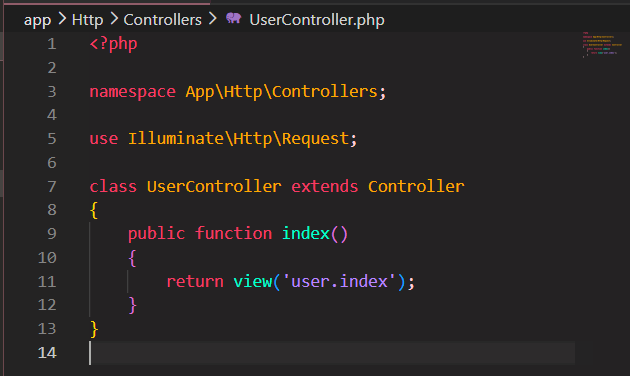
Task: Click the purple opening brace on line 10
Action: click(132, 258)
